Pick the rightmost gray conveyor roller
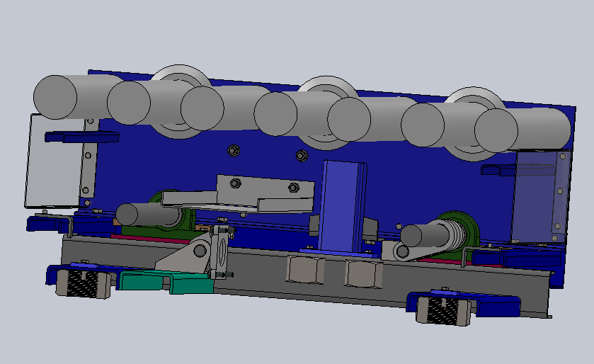Viewport: 594px width, 364px height. pos(522,130)
